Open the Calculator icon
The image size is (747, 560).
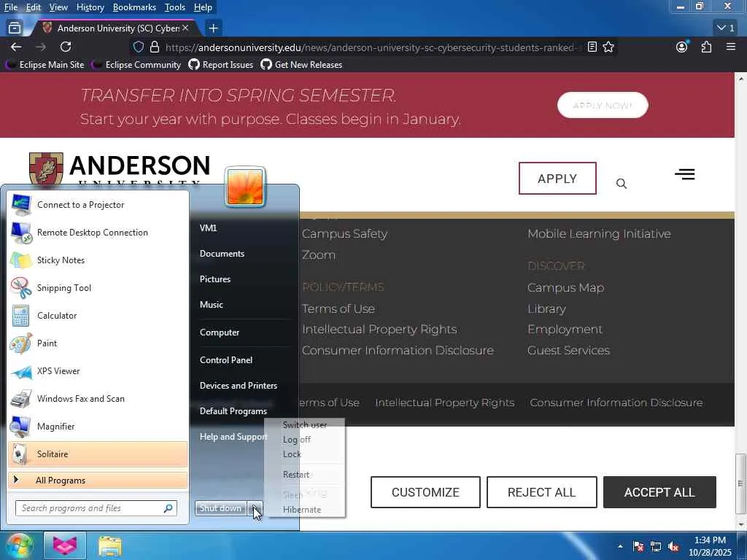pyautogui.click(x=21, y=315)
